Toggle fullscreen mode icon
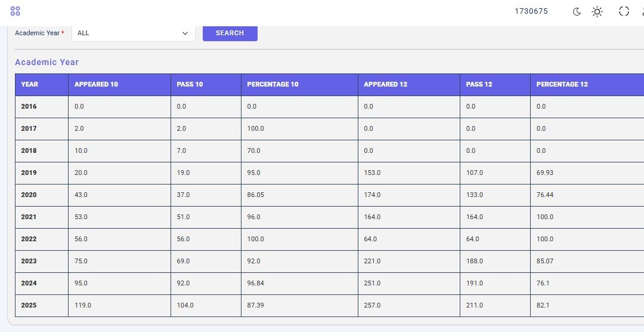 pyautogui.click(x=624, y=11)
